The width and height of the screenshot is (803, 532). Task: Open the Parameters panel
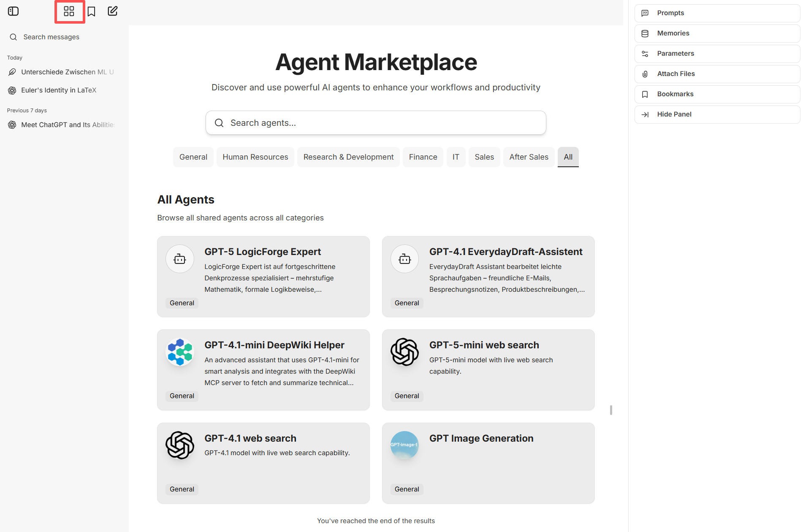click(717, 54)
